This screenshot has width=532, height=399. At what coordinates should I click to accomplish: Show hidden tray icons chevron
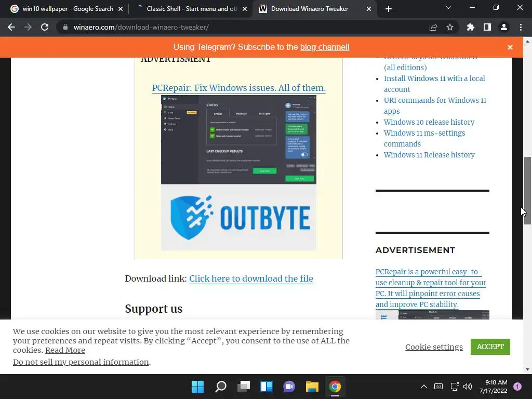(x=424, y=386)
